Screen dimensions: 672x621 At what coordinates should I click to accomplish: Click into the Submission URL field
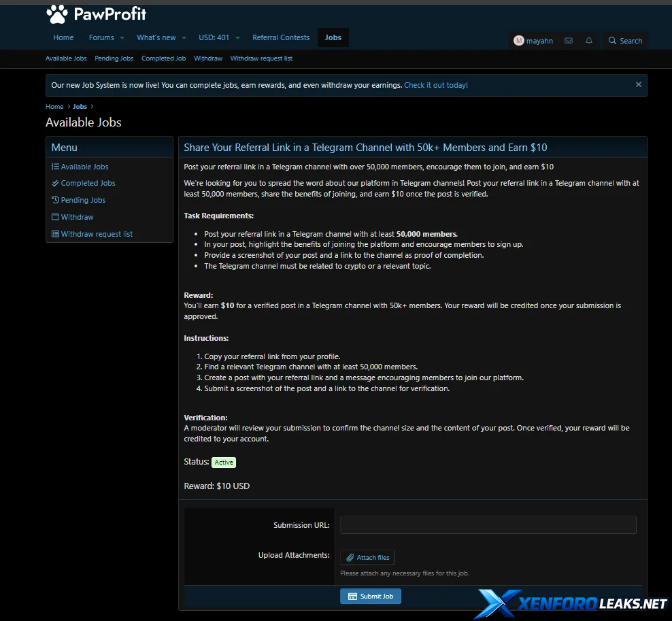488,524
